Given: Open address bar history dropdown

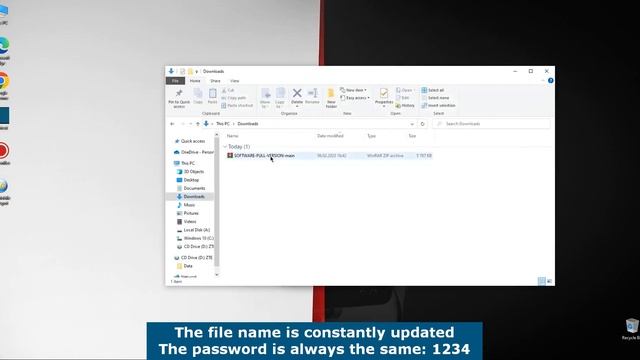Looking at the screenshot, I should [412, 124].
